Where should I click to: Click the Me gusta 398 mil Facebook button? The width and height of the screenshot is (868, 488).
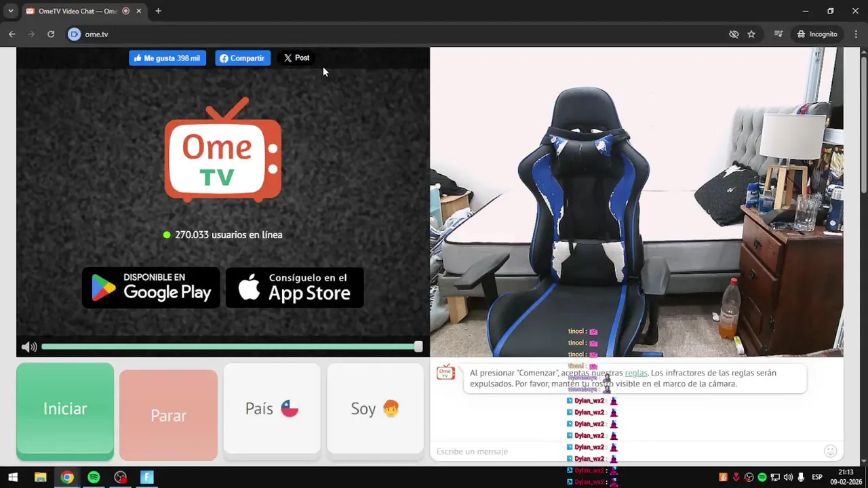(x=167, y=58)
